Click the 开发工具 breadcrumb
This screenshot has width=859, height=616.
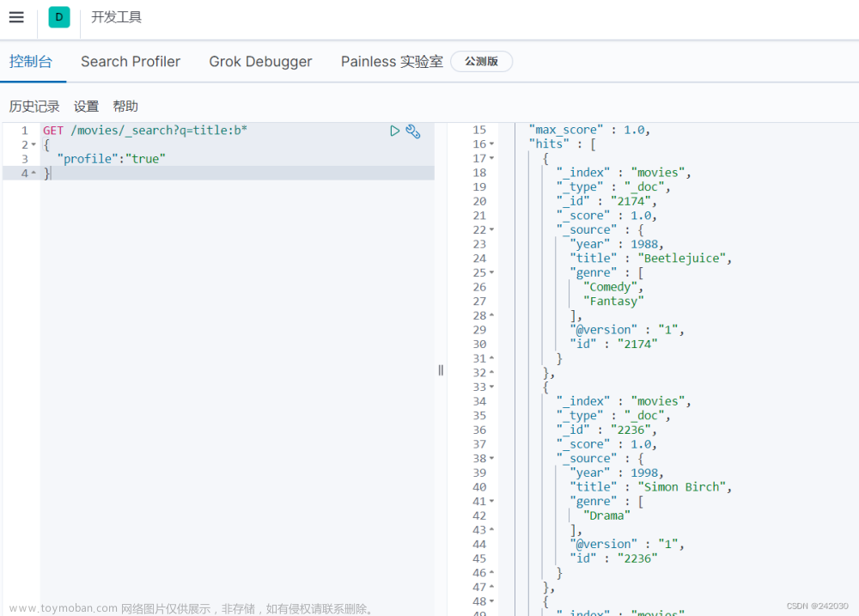(116, 17)
